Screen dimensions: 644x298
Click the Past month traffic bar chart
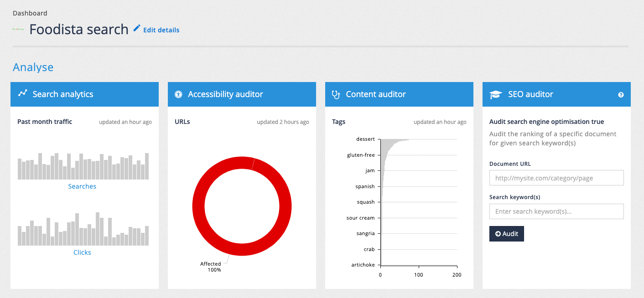pos(83,167)
